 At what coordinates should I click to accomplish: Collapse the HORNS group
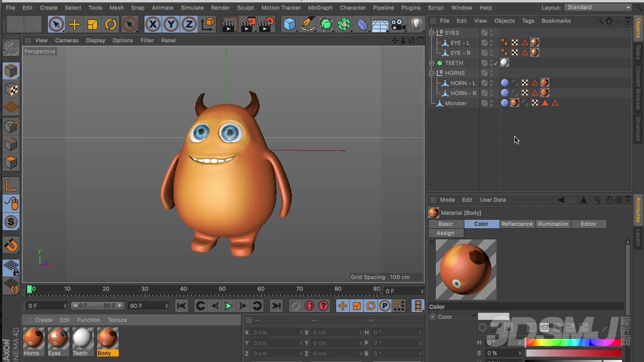[x=432, y=73]
